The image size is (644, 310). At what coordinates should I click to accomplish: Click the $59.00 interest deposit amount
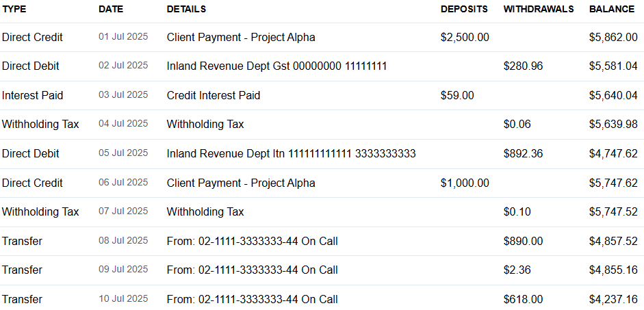point(457,96)
